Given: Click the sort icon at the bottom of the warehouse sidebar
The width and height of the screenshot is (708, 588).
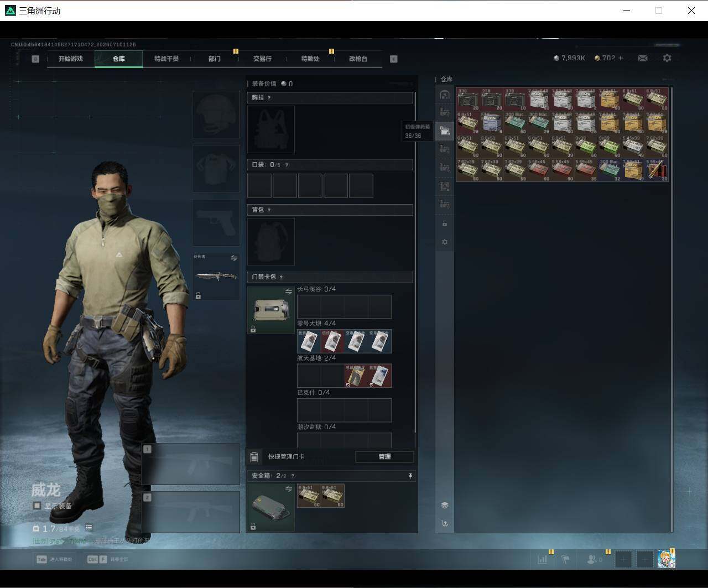Looking at the screenshot, I should (x=445, y=523).
